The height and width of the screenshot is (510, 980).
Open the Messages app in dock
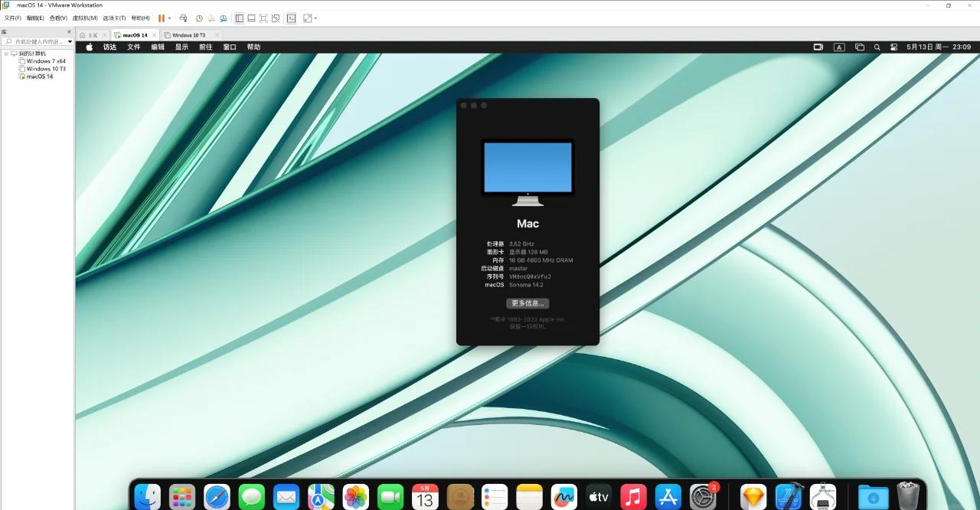tap(251, 497)
